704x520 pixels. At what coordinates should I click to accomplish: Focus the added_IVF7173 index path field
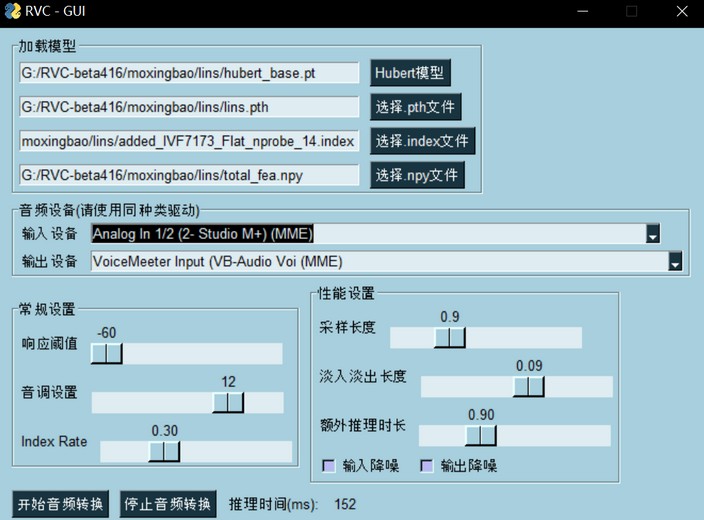189,141
